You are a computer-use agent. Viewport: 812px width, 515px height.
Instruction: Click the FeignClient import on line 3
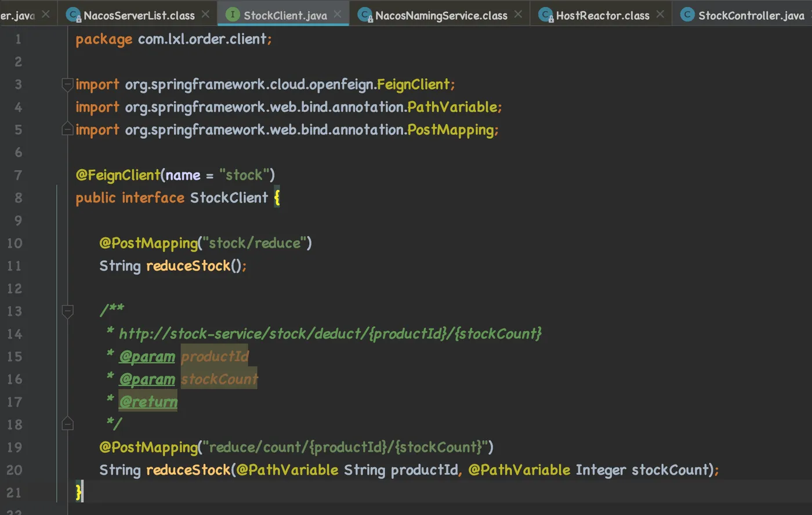click(x=414, y=85)
